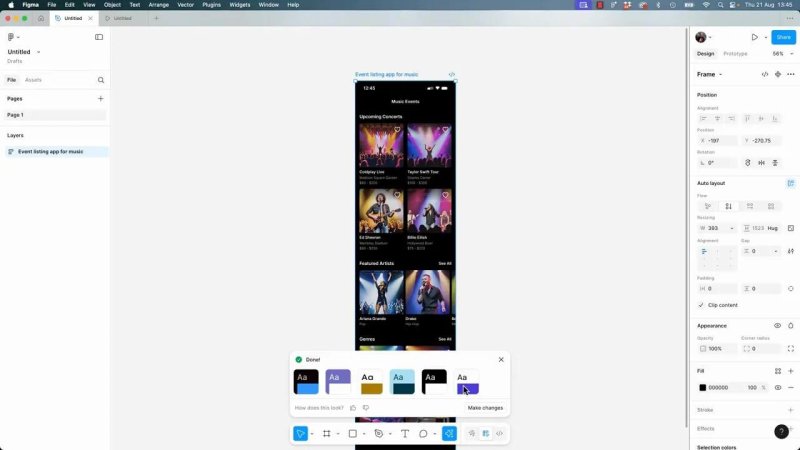The width and height of the screenshot is (800, 450).
Task: Open the Plugins menu
Action: tap(211, 5)
